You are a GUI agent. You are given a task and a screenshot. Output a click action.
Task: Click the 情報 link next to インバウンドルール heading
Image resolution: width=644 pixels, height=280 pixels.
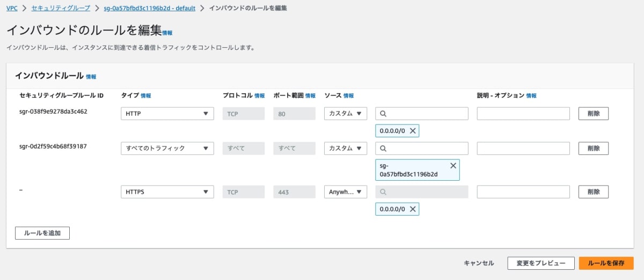[91, 77]
